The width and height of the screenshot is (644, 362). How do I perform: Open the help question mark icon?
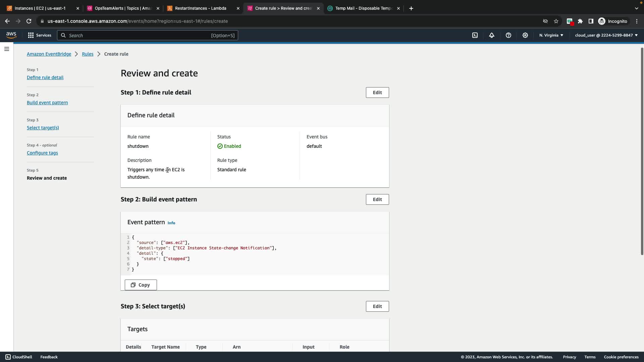click(508, 35)
